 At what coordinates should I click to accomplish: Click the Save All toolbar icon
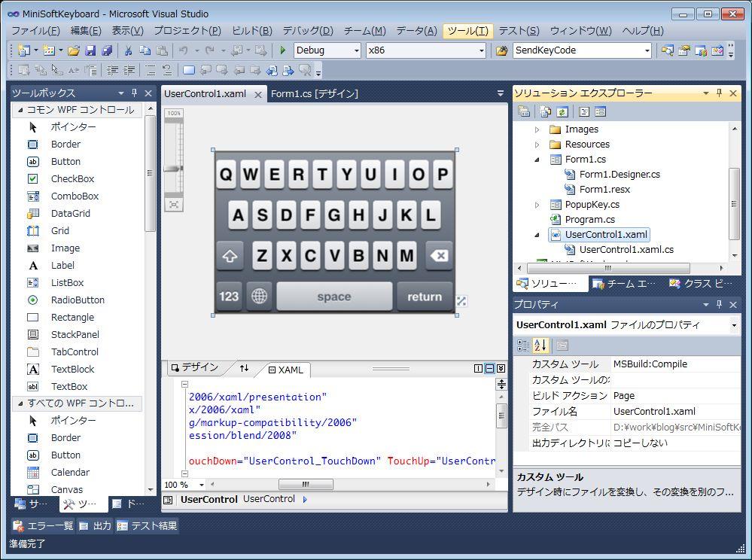click(x=106, y=50)
